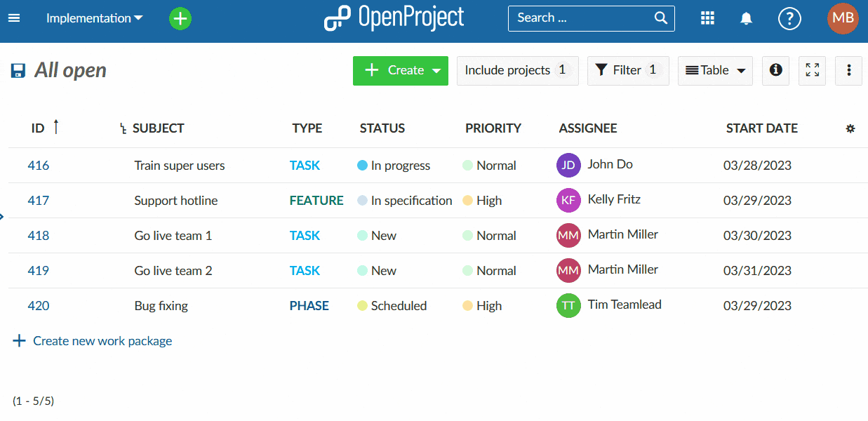Open the Filter settings

[x=627, y=70]
